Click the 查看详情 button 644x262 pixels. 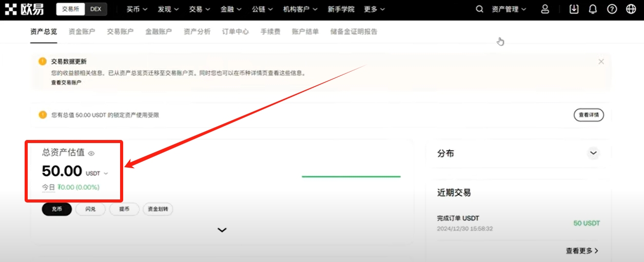click(588, 115)
